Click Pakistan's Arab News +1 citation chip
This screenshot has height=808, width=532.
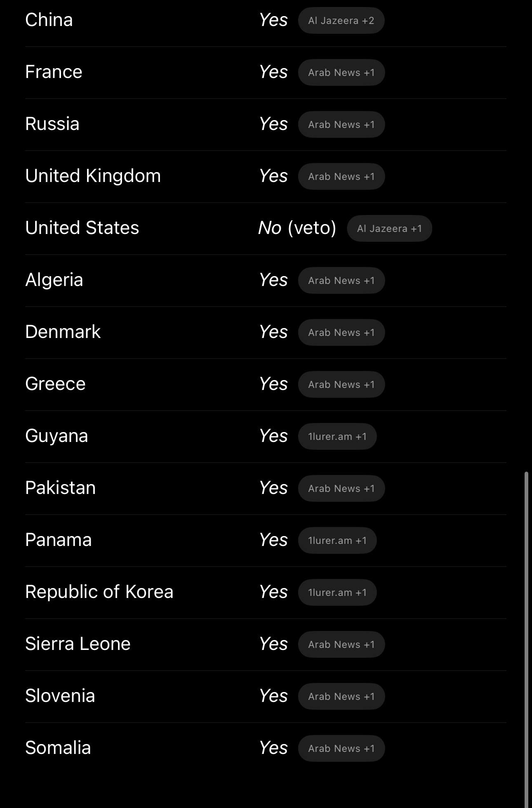click(x=341, y=489)
